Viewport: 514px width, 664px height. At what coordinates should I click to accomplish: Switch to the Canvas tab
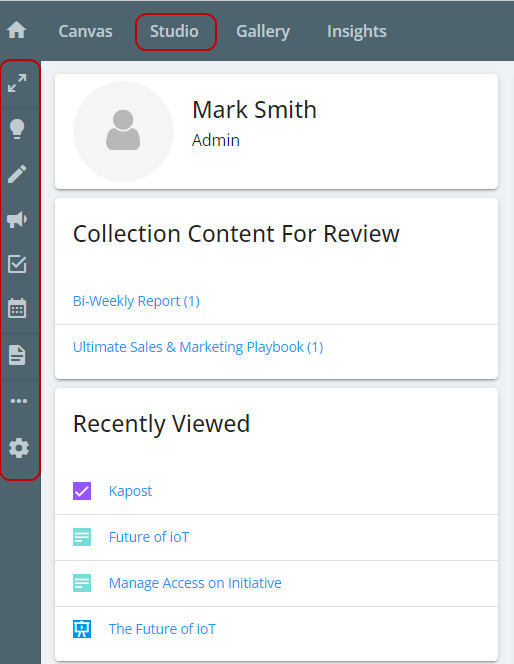pyautogui.click(x=86, y=31)
